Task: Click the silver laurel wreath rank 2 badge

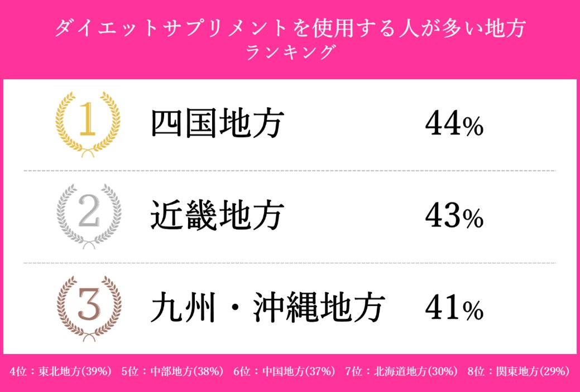Action: [88, 216]
